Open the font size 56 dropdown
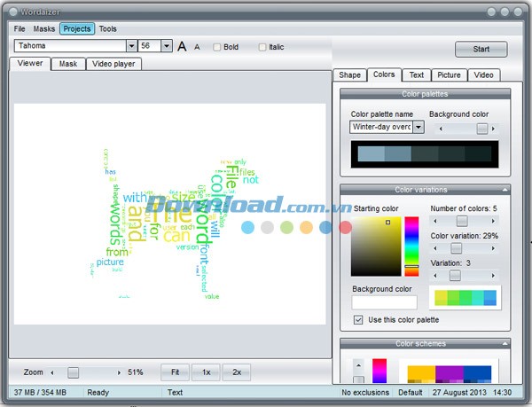Screen dimensions: 532x407 point(165,45)
